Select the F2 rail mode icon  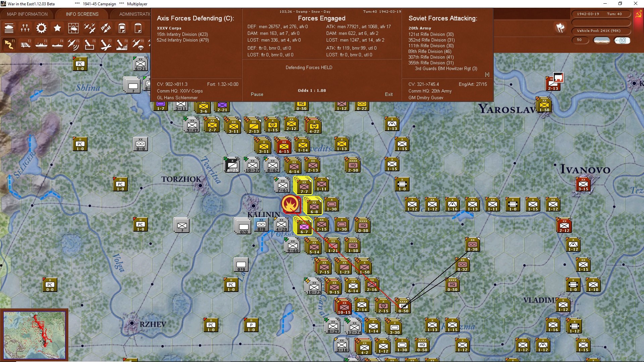pos(25,44)
